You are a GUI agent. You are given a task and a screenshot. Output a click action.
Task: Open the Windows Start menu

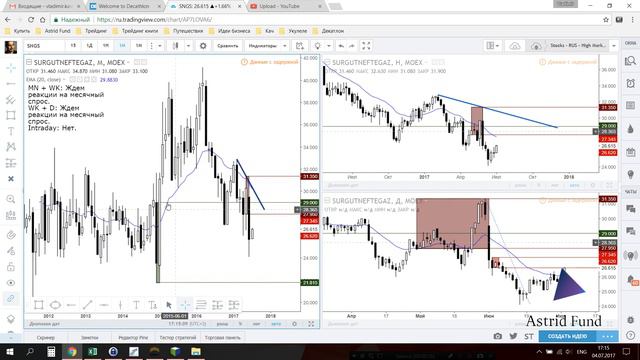click(9, 351)
